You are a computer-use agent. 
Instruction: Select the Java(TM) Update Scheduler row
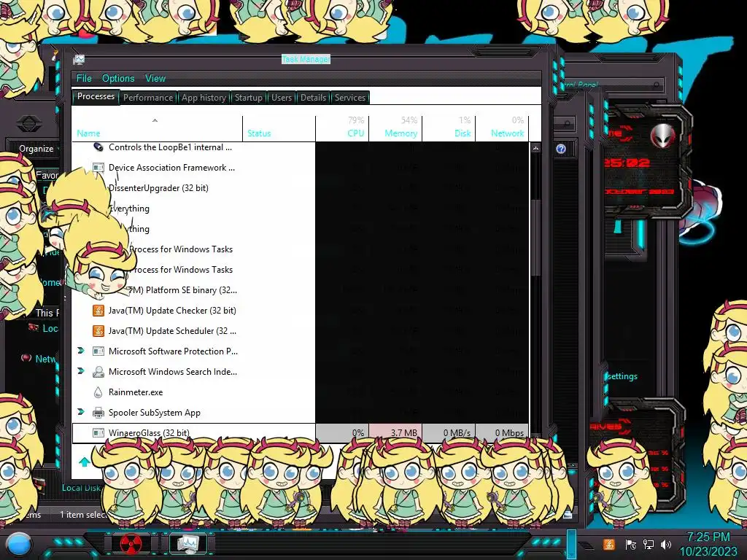[x=300, y=331]
